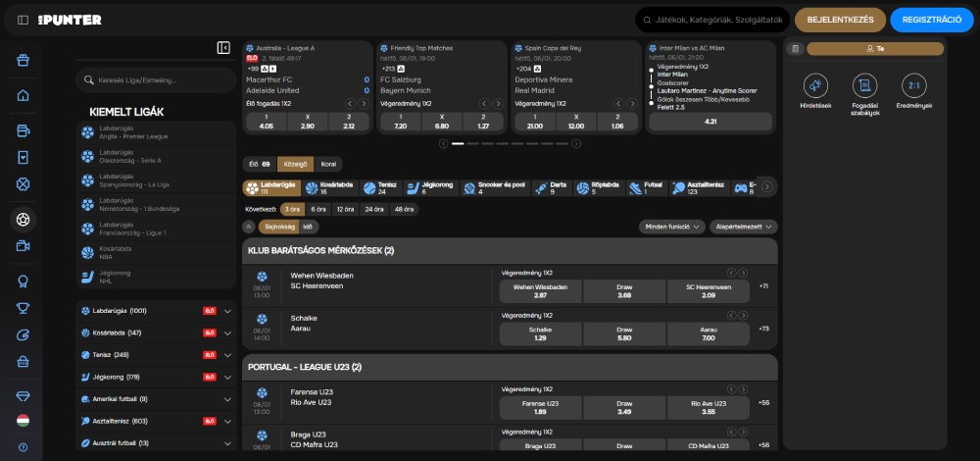Toggle the main sidebar menu icon
The image size is (980, 461).
click(23, 20)
